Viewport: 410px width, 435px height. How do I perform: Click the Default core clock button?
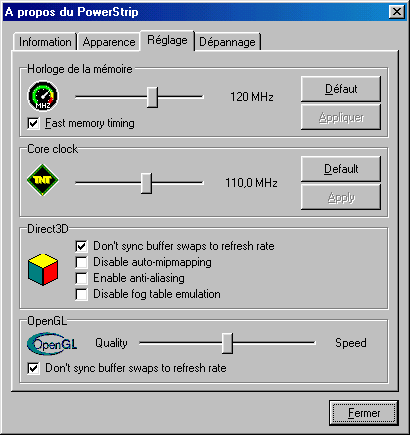click(341, 169)
